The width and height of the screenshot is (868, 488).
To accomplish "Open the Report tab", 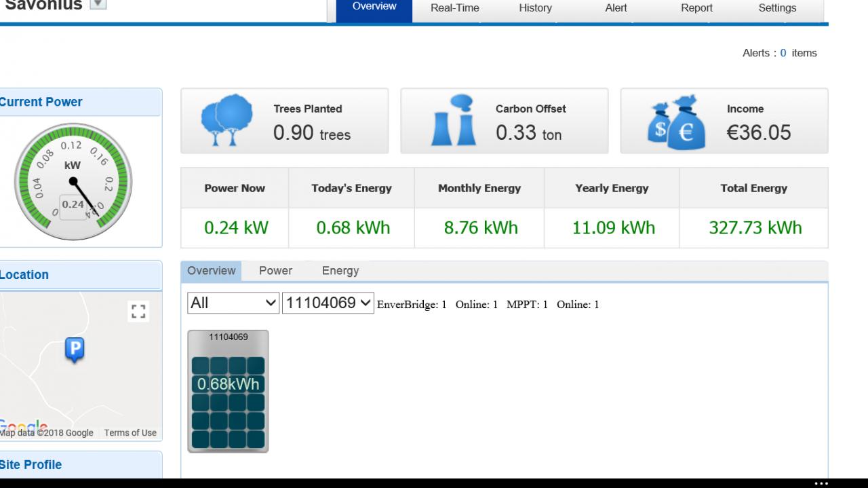I will 696,8.
